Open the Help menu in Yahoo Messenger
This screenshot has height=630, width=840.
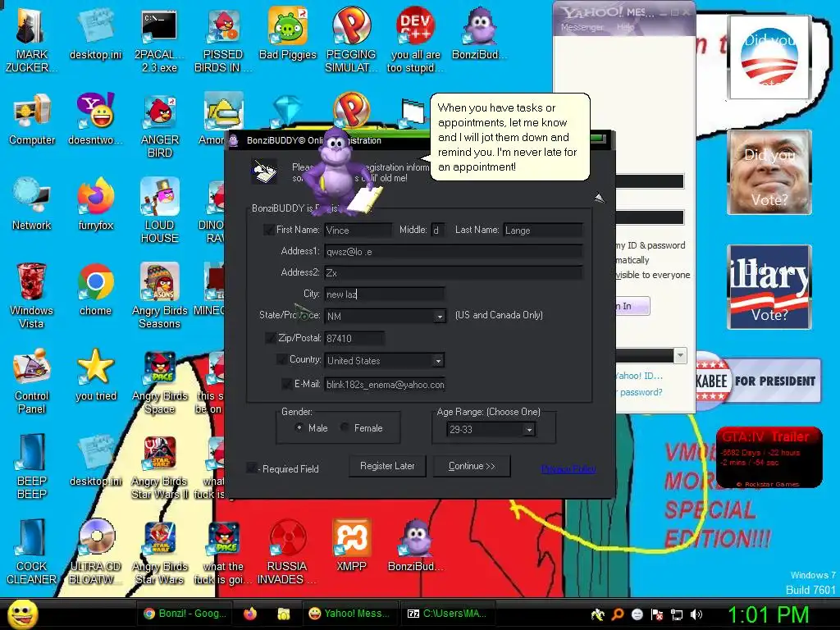[625, 27]
